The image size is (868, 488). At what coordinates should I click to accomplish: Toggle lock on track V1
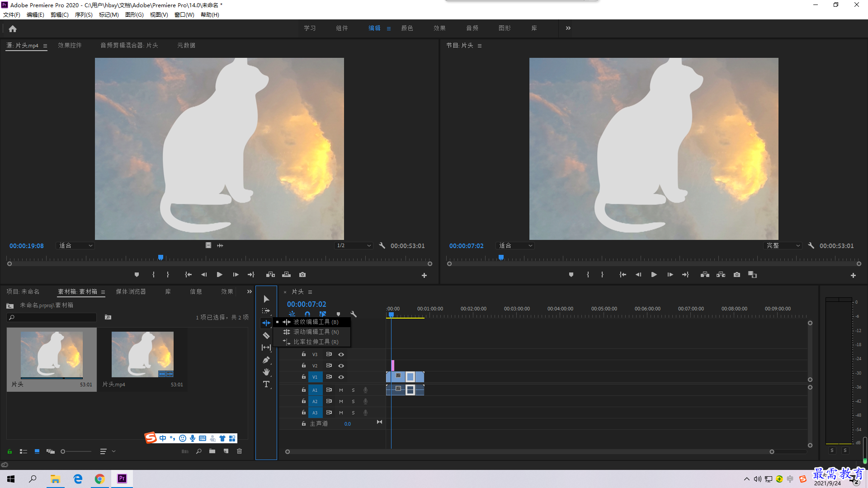tap(304, 377)
